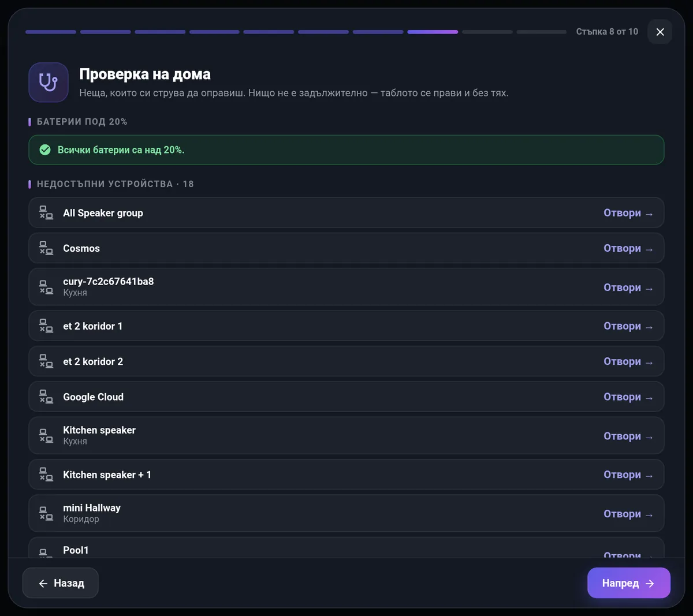Click the stethoscope health-check icon
693x616 pixels.
[x=49, y=83]
